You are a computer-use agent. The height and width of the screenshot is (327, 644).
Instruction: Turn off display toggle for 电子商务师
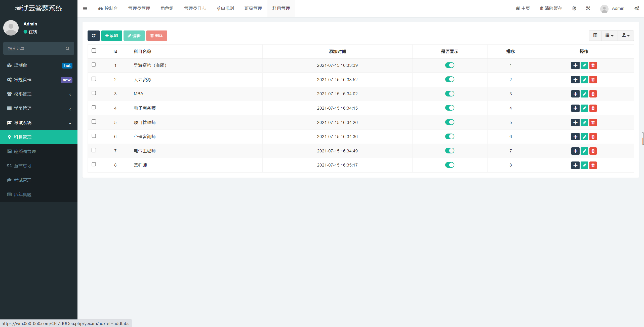450,108
